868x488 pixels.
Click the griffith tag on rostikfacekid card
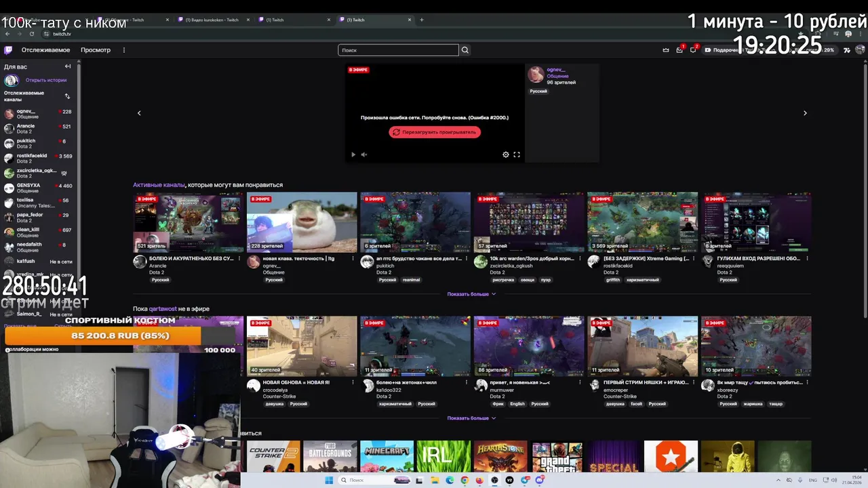613,280
